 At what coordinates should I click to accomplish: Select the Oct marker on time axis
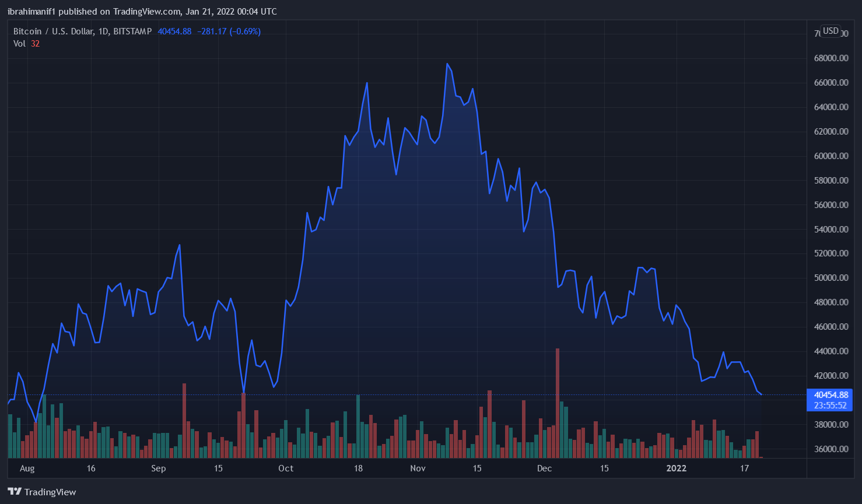(x=286, y=468)
